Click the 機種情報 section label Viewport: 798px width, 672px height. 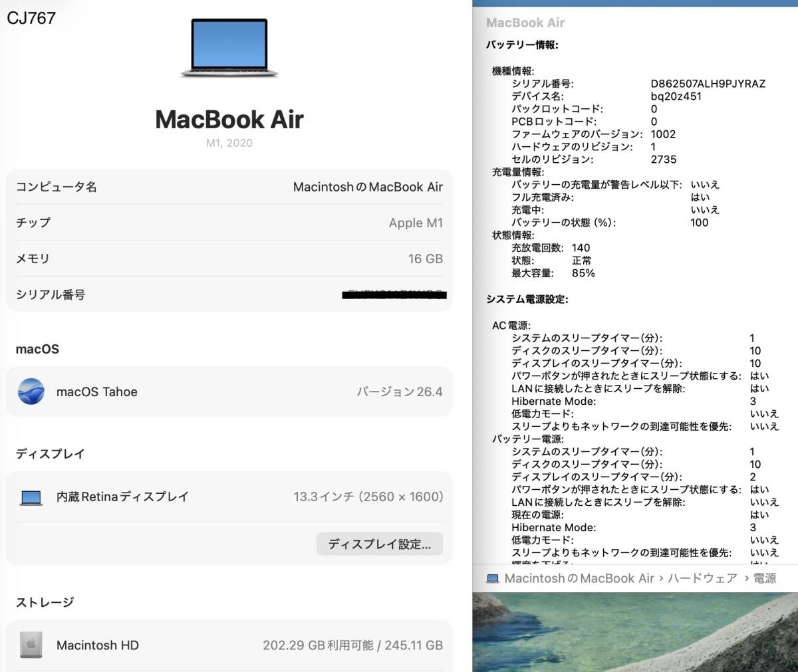point(513,71)
